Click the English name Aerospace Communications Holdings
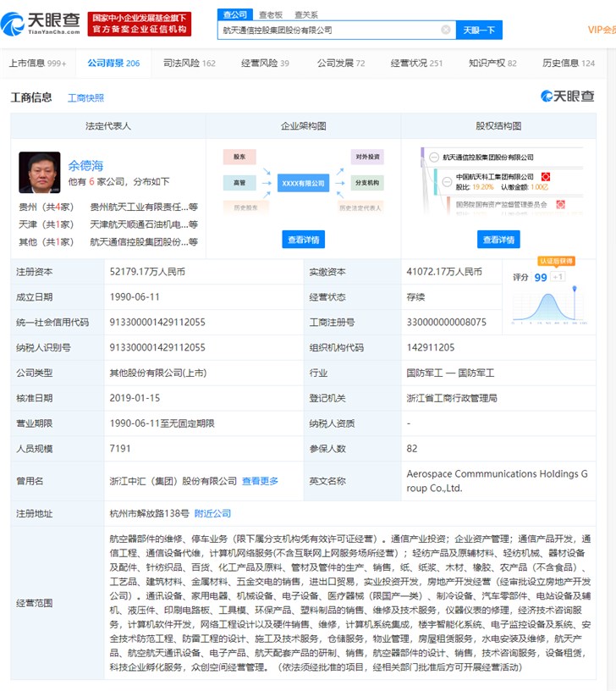616x691 pixels. tap(497, 481)
